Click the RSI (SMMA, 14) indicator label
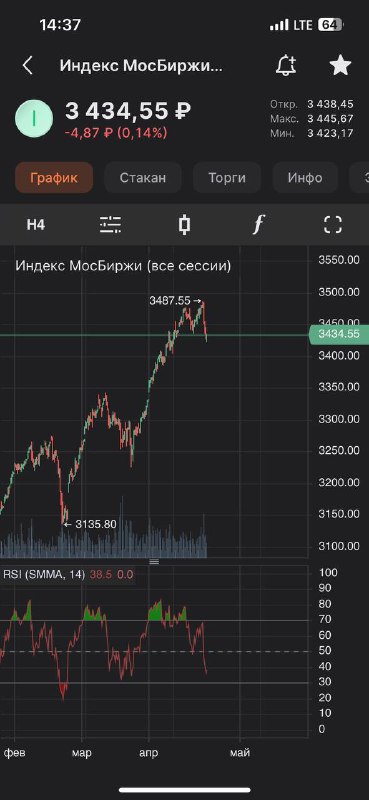 [44, 574]
